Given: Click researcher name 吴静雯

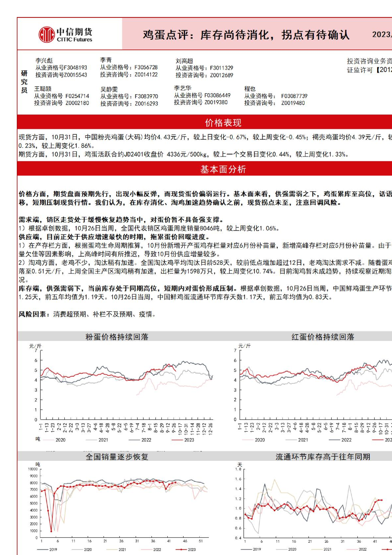Looking at the screenshot, I should (109, 89).
